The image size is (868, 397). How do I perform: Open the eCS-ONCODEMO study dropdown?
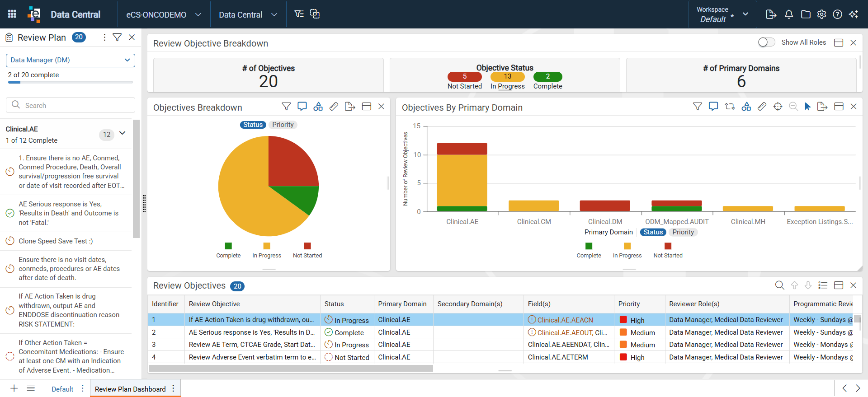(x=164, y=14)
